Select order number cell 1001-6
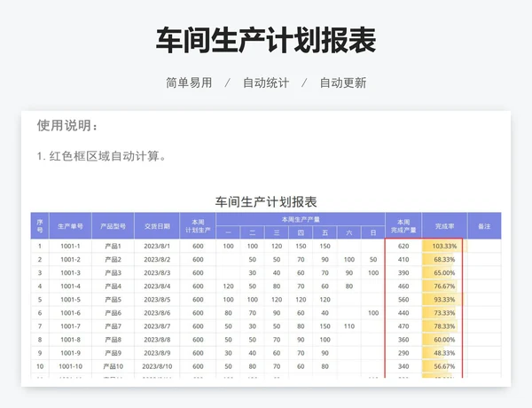The image size is (532, 408). [70, 313]
